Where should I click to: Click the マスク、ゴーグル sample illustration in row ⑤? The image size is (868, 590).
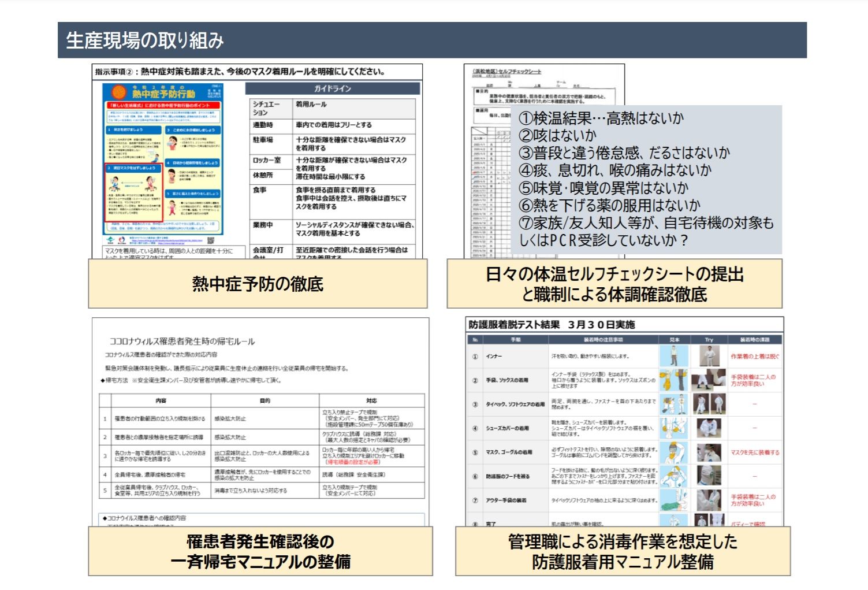tap(674, 452)
